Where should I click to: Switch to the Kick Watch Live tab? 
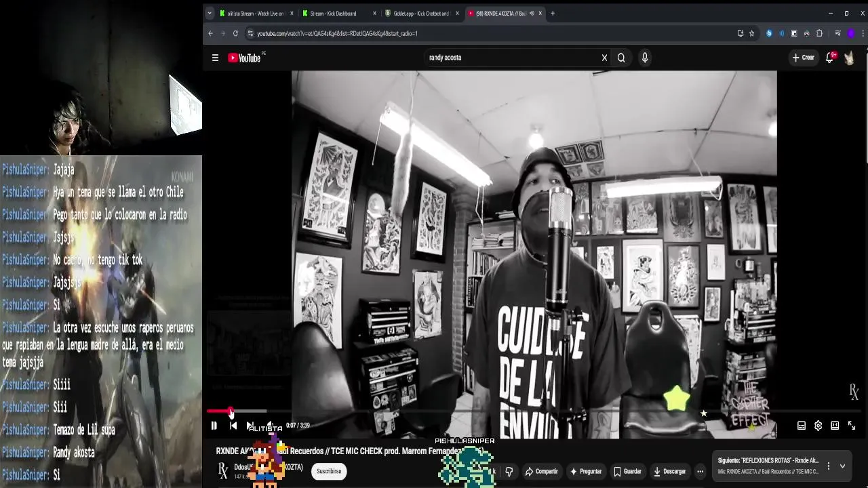tap(255, 13)
